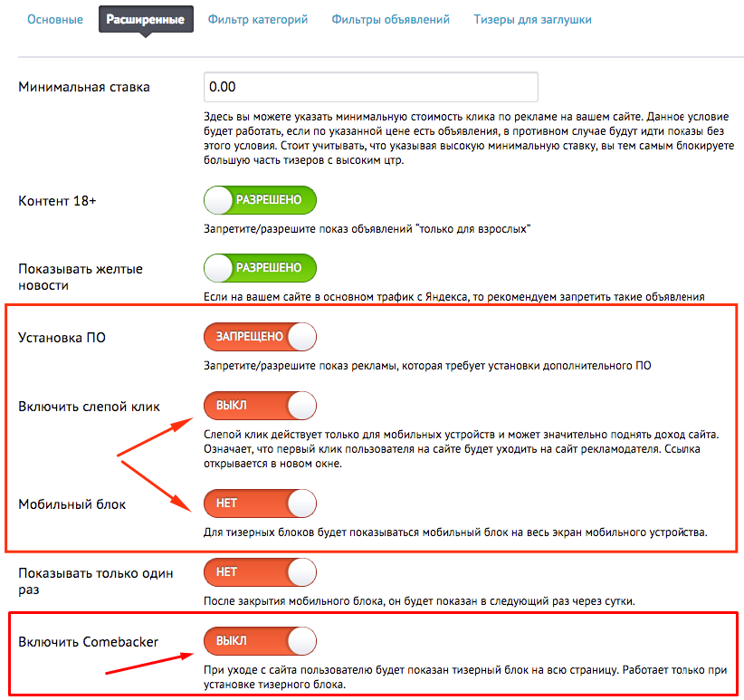Enable the Включить слепой клик switch

(x=260, y=406)
